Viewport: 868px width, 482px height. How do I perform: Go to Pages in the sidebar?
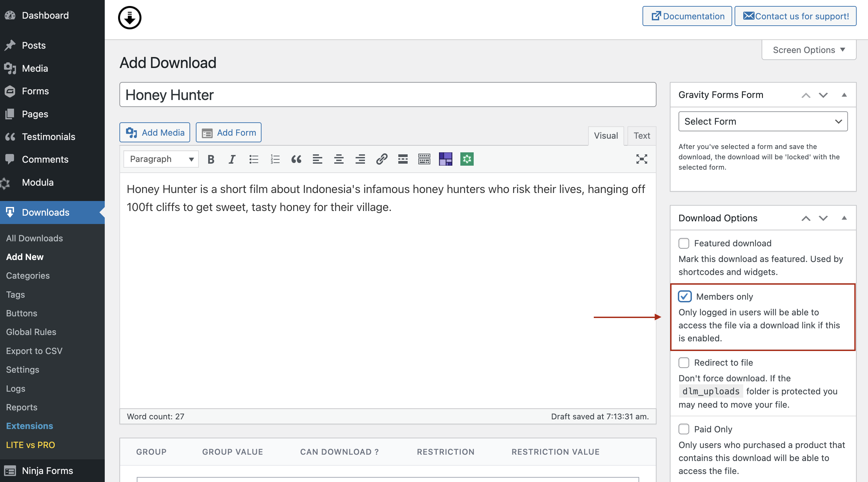point(52,114)
